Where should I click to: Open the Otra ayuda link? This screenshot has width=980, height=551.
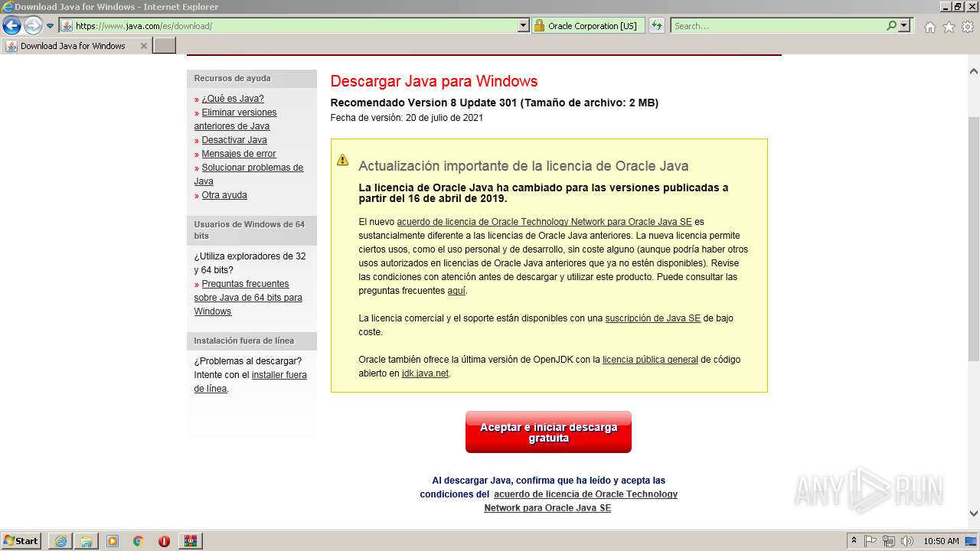pyautogui.click(x=224, y=195)
